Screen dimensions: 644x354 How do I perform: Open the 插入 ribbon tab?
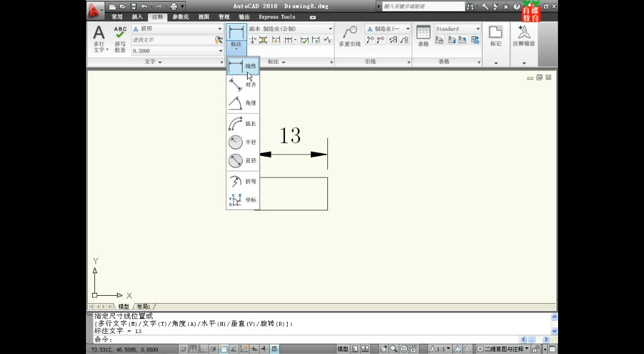pyautogui.click(x=137, y=17)
